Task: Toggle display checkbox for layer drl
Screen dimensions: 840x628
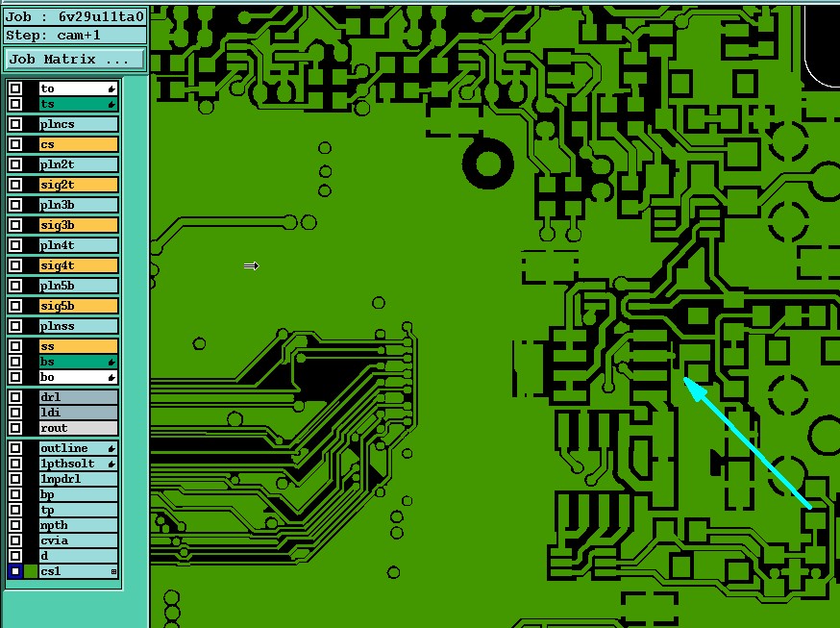Action: tap(15, 397)
